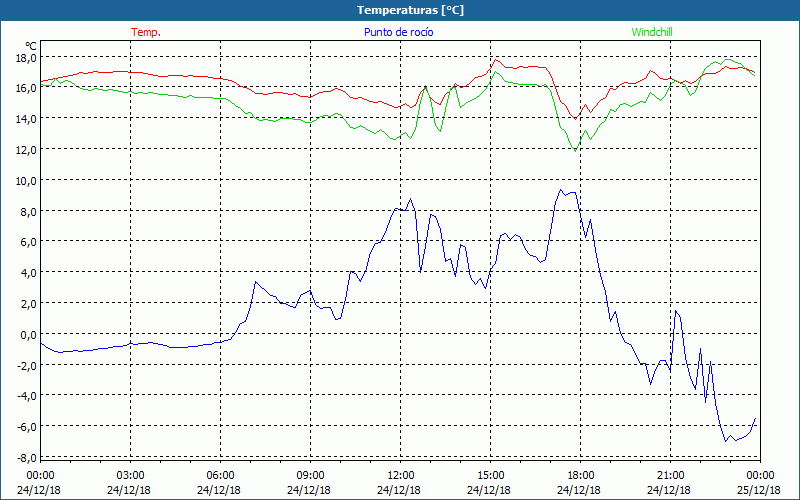Click the 18,0 y-axis value
The image size is (800, 500).
(26, 58)
